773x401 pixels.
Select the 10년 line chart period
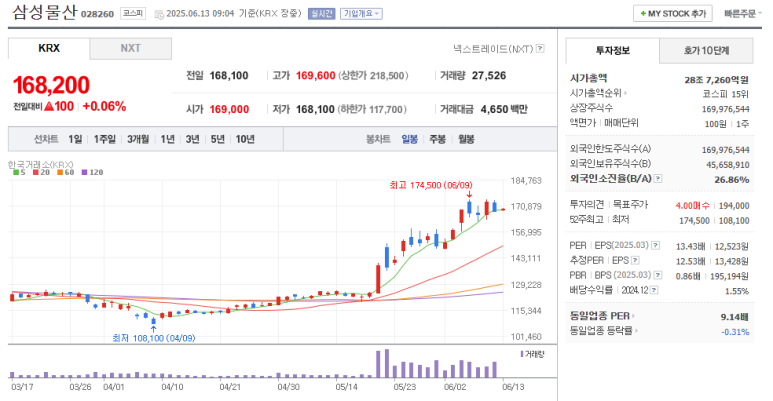(x=245, y=139)
